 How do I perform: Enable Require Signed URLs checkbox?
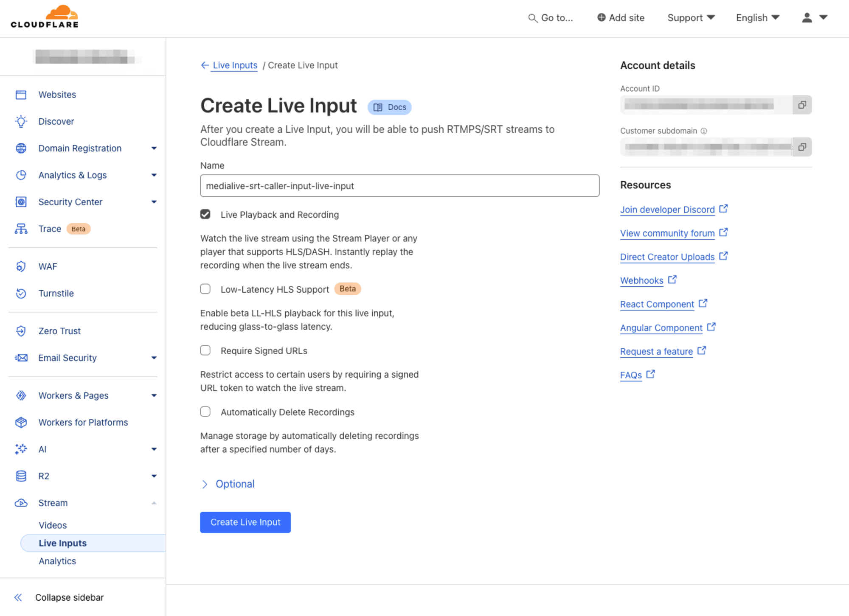pyautogui.click(x=205, y=350)
